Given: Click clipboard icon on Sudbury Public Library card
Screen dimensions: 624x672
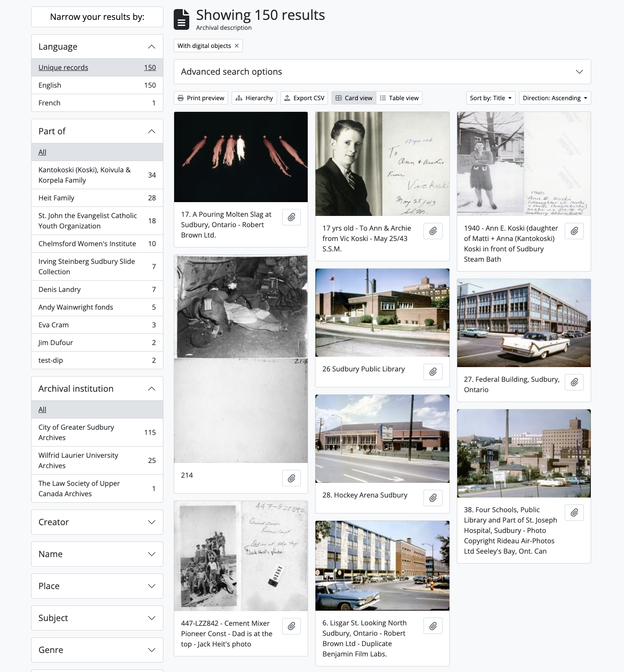Looking at the screenshot, I should [x=433, y=372].
